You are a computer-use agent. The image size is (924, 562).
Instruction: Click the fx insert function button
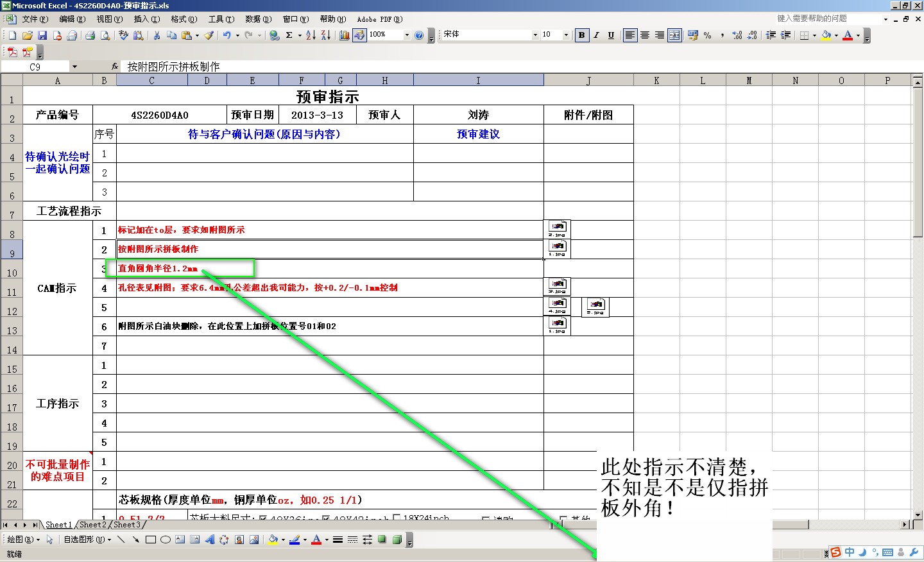click(115, 67)
